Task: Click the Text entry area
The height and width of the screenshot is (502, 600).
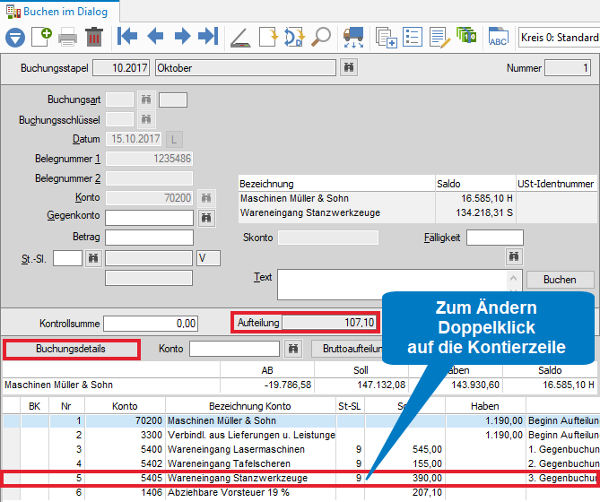Action: pos(392,284)
